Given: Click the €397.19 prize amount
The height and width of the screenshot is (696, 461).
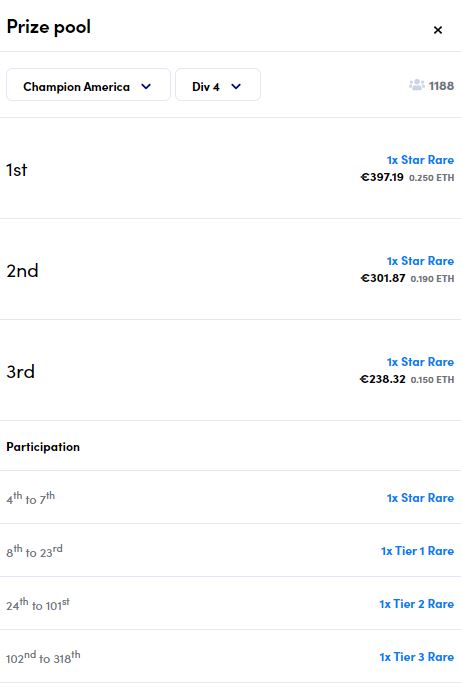Looking at the screenshot, I should [x=382, y=178].
